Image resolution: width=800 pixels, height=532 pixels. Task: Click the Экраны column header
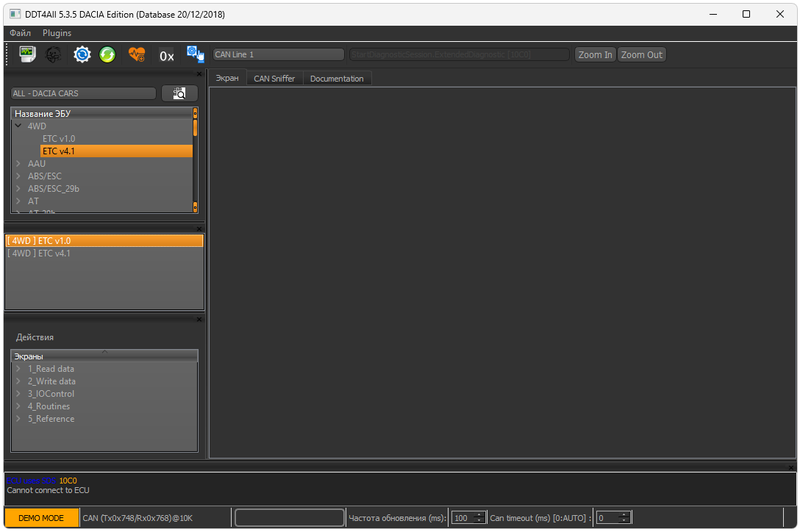pos(104,356)
